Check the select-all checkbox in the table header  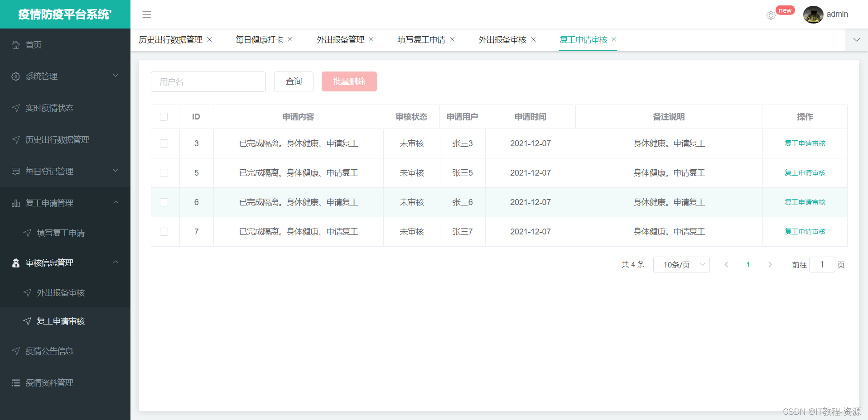[164, 117]
